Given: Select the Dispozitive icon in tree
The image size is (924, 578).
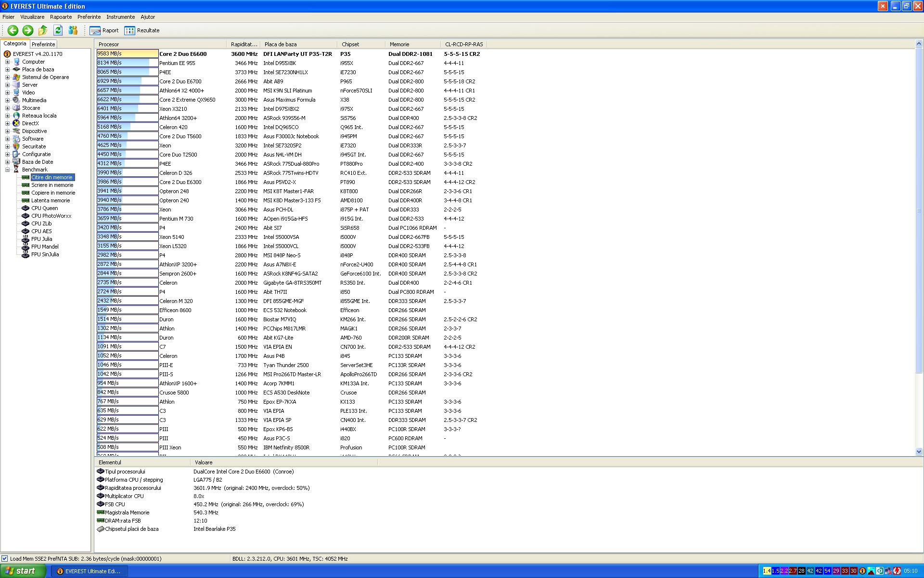Looking at the screenshot, I should (x=16, y=131).
